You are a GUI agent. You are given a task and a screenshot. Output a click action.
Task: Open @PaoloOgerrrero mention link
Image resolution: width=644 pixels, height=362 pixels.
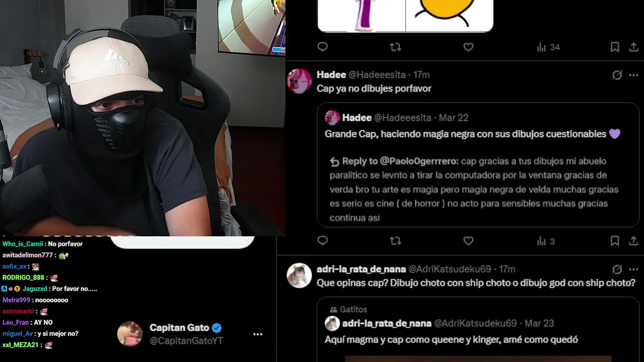tap(419, 161)
